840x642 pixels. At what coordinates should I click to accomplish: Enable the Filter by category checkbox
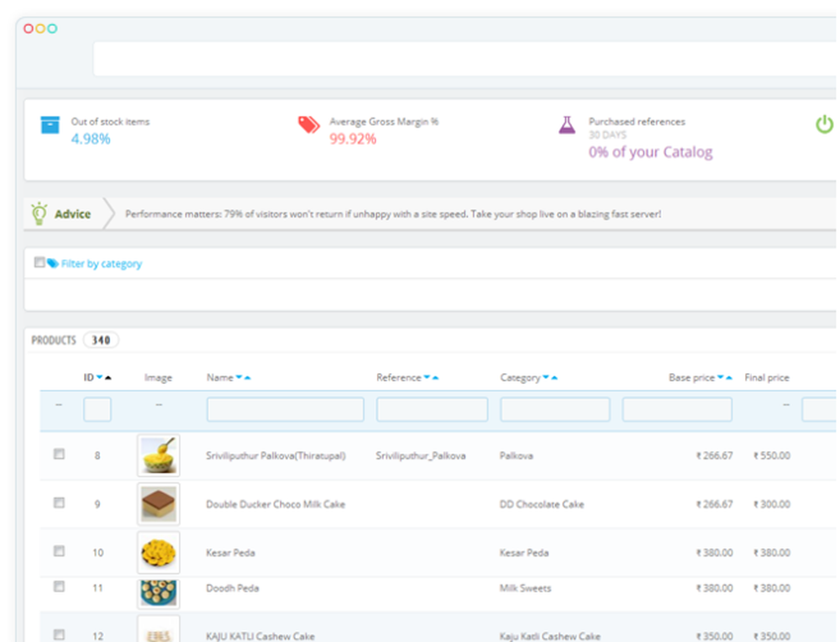click(x=39, y=261)
